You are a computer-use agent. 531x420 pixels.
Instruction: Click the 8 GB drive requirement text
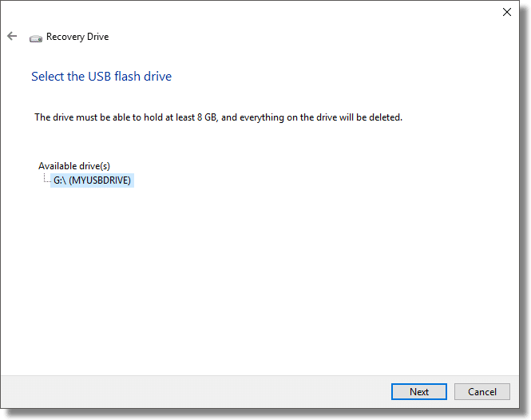point(218,117)
